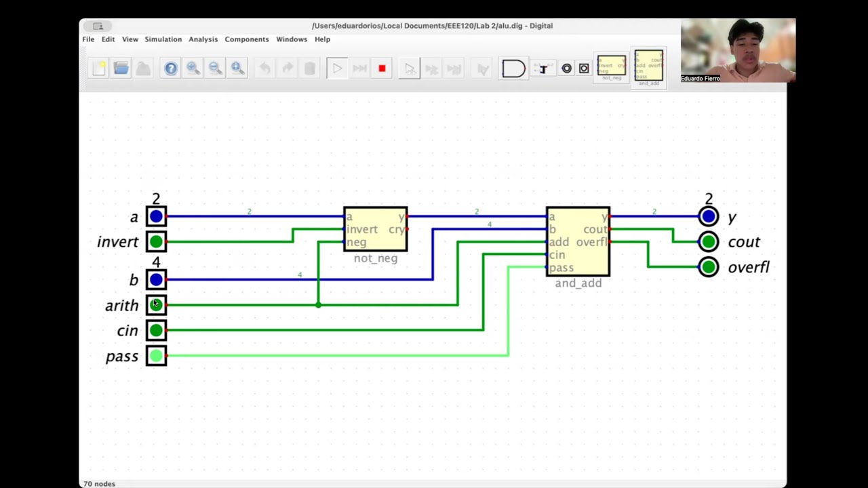The height and width of the screenshot is (488, 868).
Task: Run to break with the fast-forward icon
Action: click(359, 68)
